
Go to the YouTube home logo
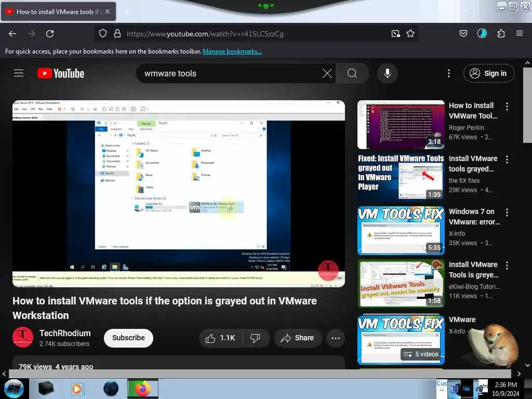(x=61, y=73)
